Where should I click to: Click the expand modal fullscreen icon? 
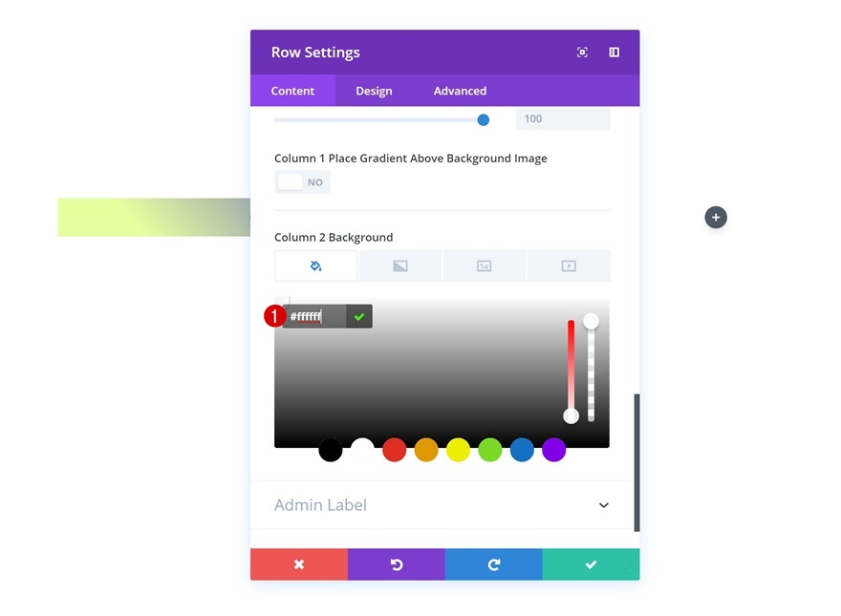click(582, 52)
